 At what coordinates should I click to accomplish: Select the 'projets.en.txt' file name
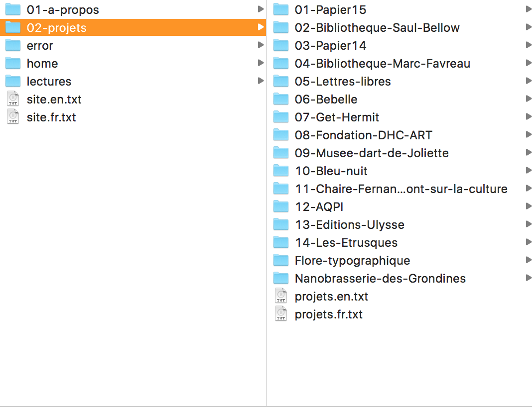[331, 297]
